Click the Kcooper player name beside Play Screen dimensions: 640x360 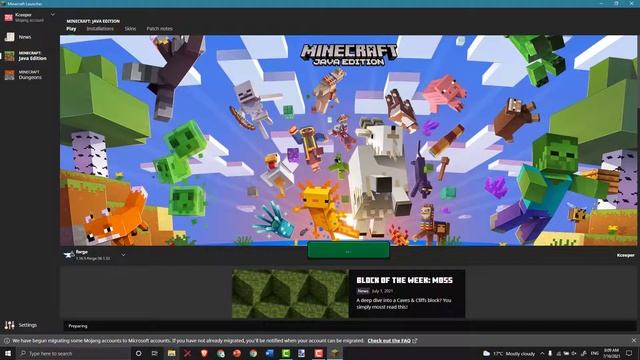pyautogui.click(x=625, y=255)
